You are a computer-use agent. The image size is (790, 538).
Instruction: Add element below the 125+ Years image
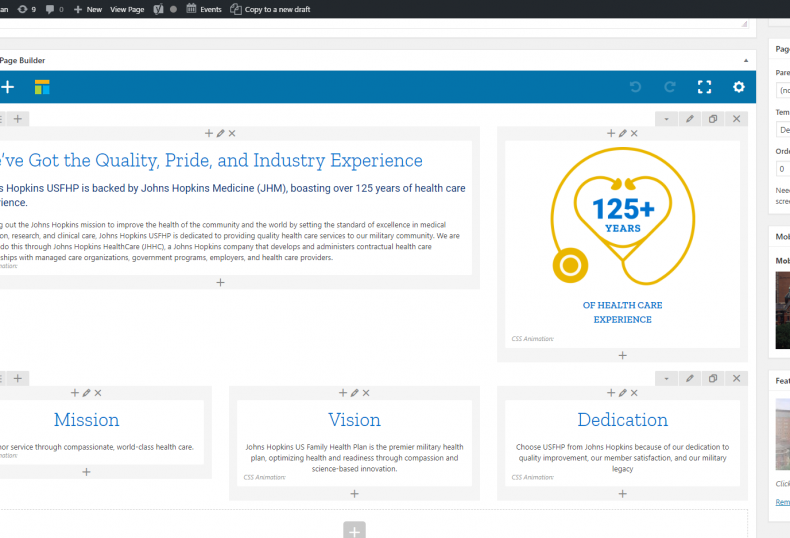(622, 355)
